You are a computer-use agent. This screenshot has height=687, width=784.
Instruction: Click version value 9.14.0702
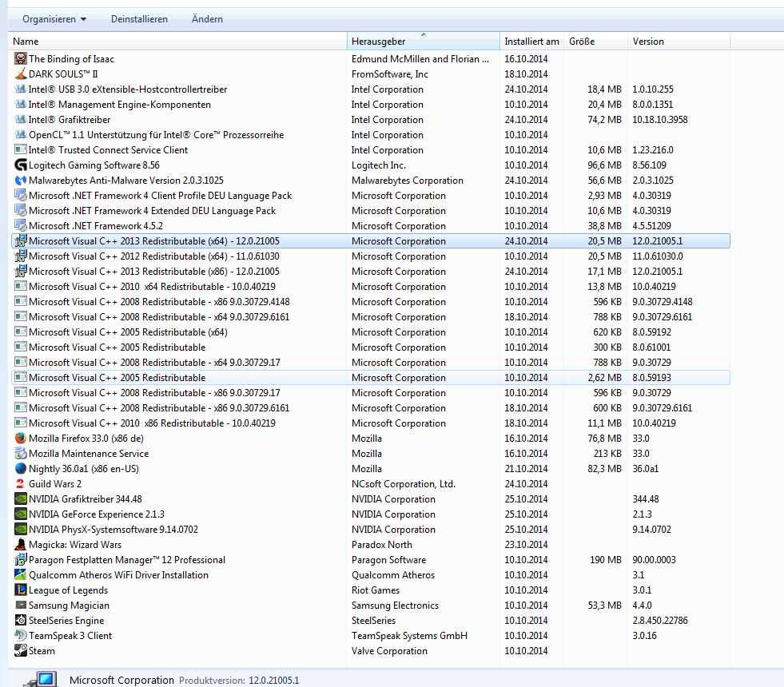coord(651,529)
